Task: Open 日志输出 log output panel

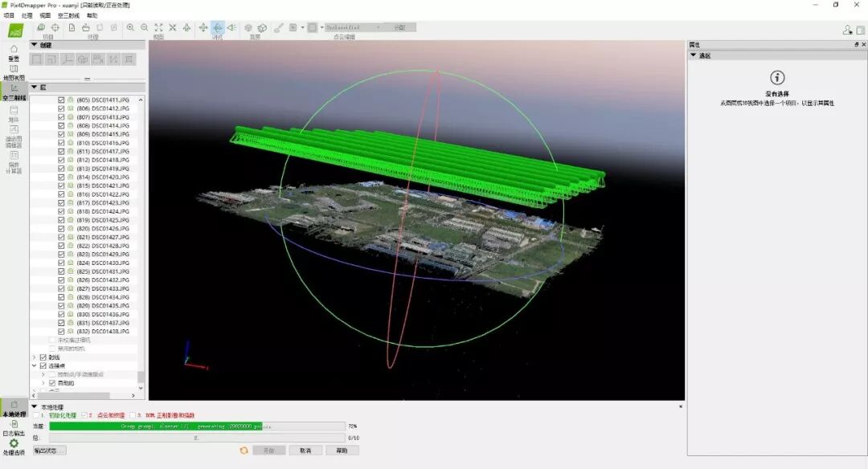Action: (x=14, y=428)
